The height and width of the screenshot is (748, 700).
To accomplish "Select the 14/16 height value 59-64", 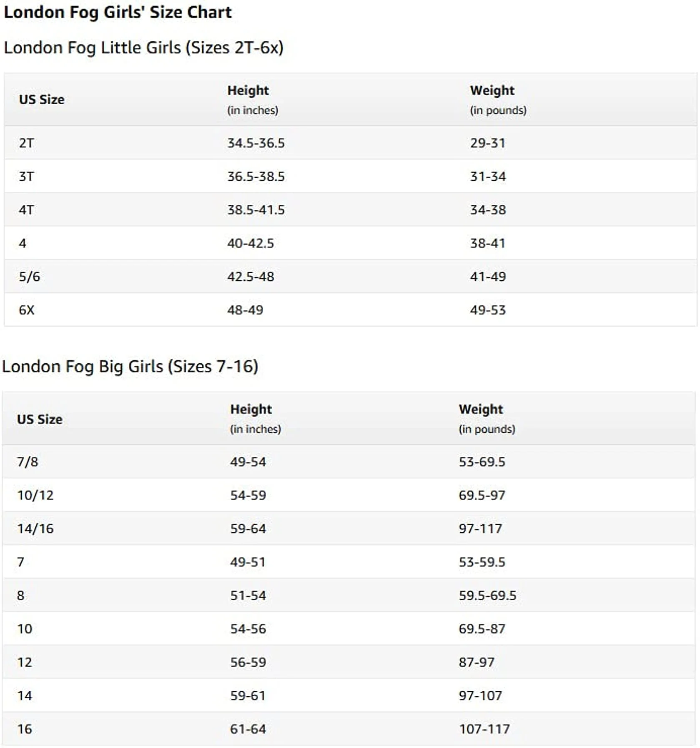I will point(248,529).
